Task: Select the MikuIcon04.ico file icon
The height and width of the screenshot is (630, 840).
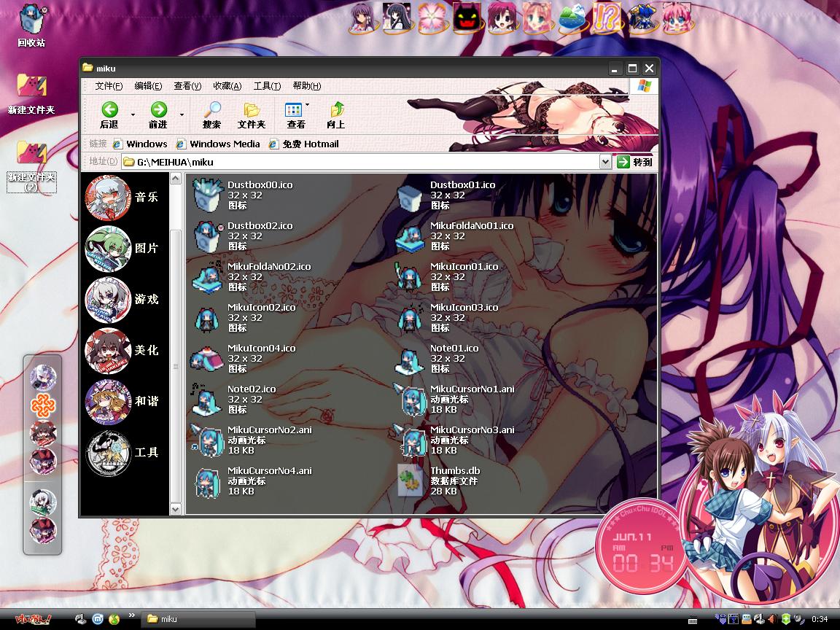Action: (207, 358)
